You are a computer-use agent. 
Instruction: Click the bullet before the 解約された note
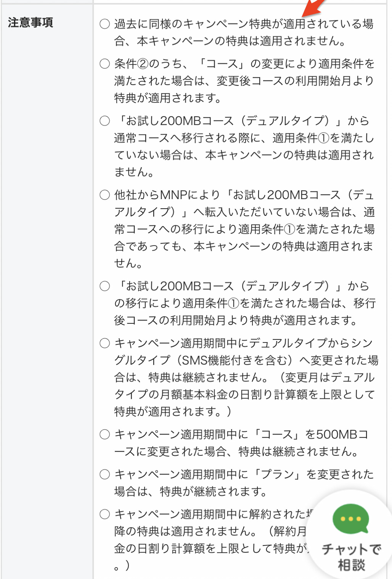104,514
